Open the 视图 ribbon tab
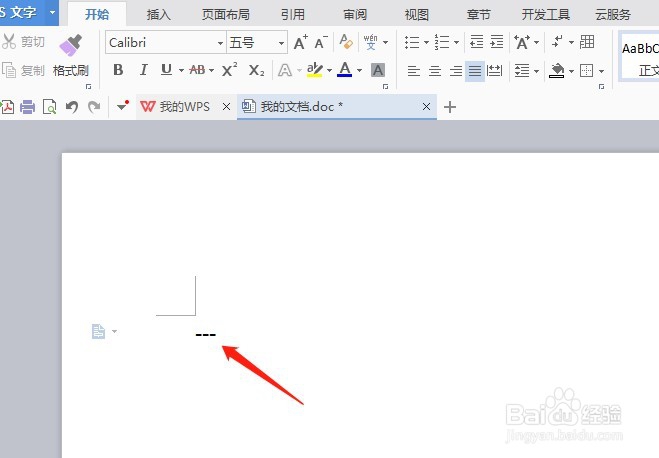Screen dimensions: 659x458 pos(416,15)
